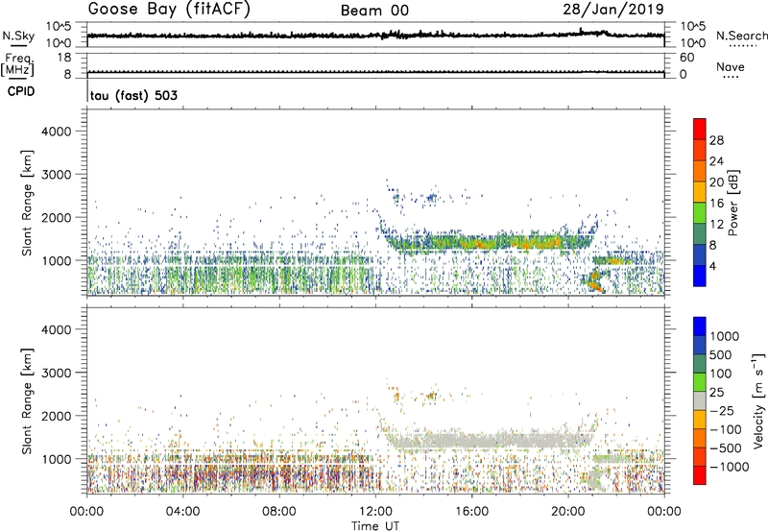The width and height of the screenshot is (768, 532).
Task: Select the "3000" tick in the velocity panel
Action: [57, 373]
